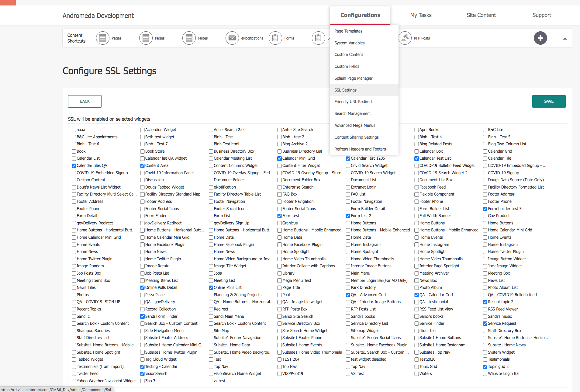Check the Website Login Bar checkbox

(x=485, y=374)
